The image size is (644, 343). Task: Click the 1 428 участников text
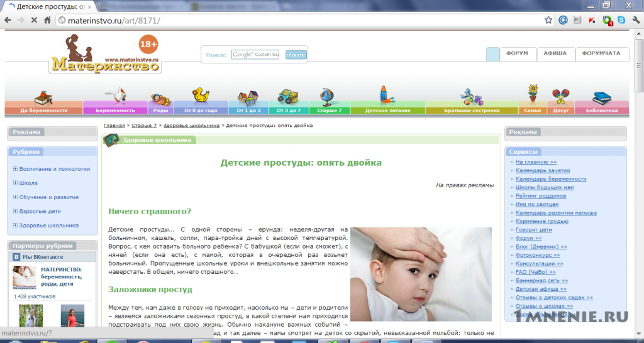point(35,297)
